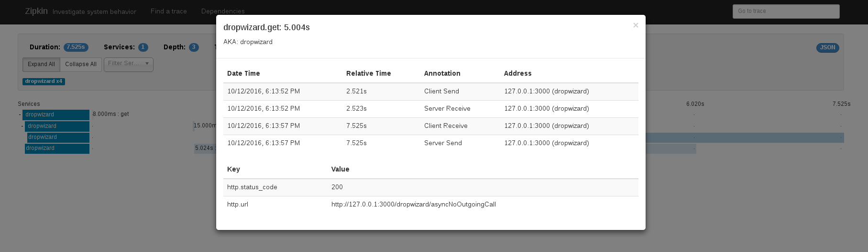Click the Depth count badge 3
The width and height of the screenshot is (868, 252).
194,47
